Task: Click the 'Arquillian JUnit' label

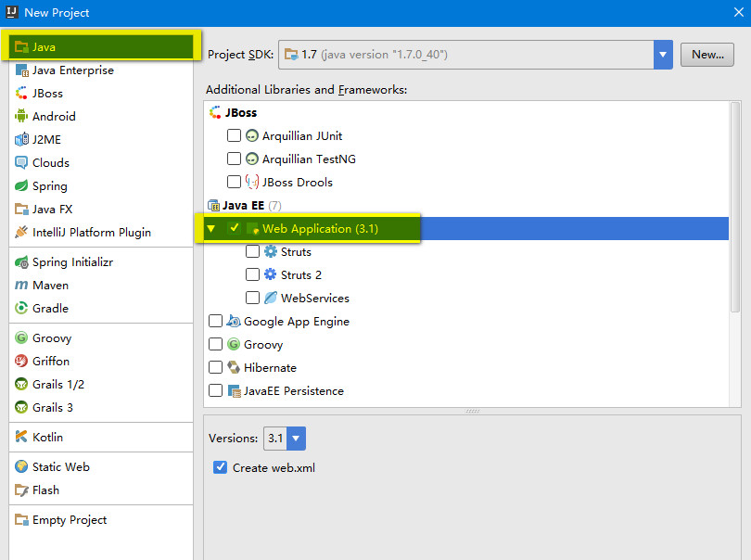Action: (302, 136)
